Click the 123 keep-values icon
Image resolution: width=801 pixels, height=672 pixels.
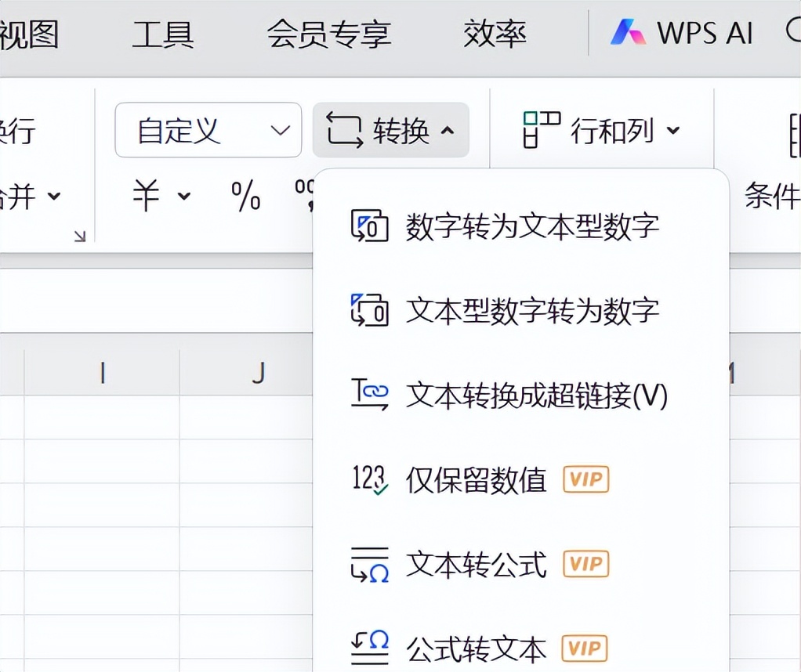(x=370, y=479)
